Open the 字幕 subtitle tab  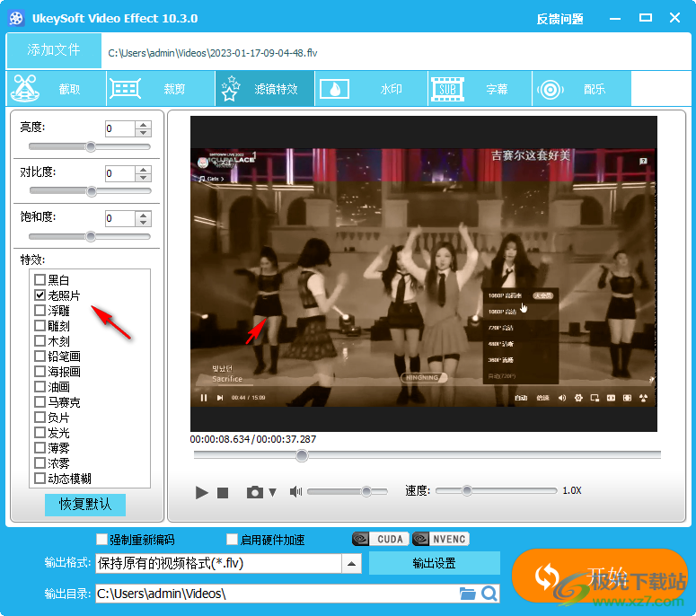coord(480,88)
